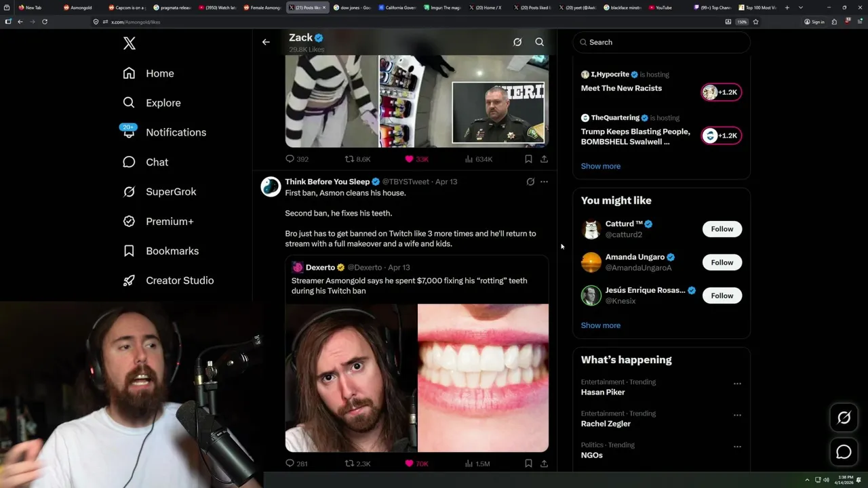This screenshot has height=488, width=868.
Task: Click the search icon in Zack's header
Action: coord(540,42)
